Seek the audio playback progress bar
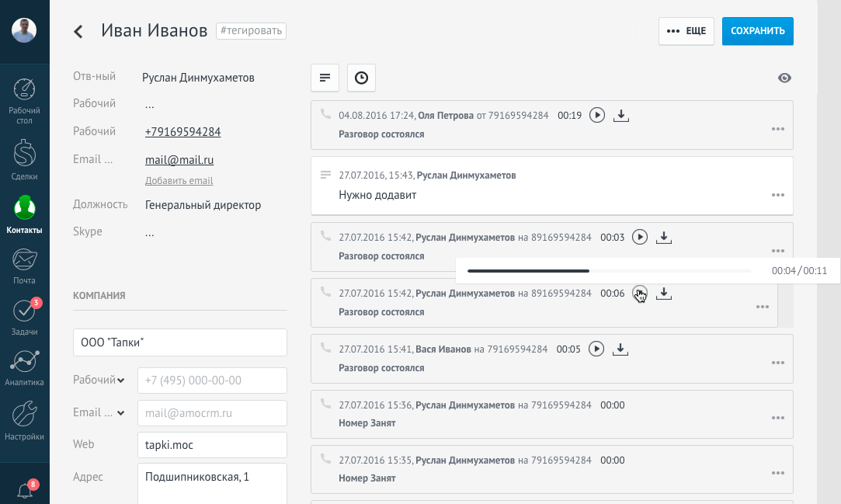Image resolution: width=841 pixels, height=504 pixels. pos(609,271)
